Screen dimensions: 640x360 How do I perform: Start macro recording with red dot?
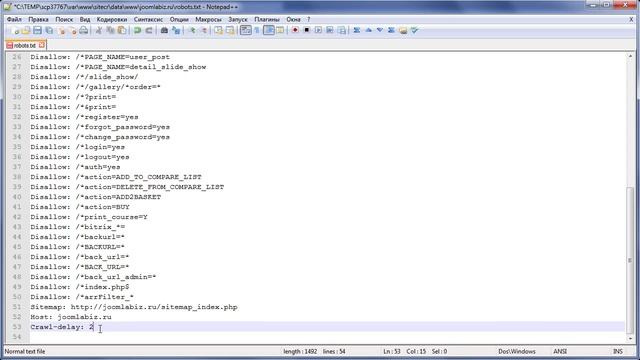tap(295, 31)
